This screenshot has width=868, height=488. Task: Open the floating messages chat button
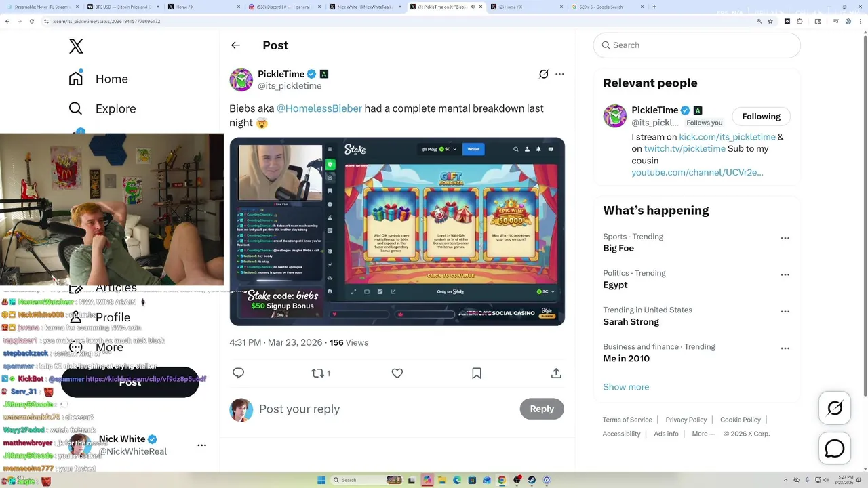(835, 449)
